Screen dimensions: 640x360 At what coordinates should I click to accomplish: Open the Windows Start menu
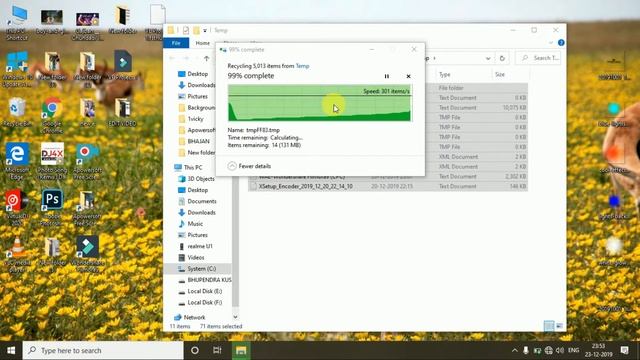pyautogui.click(x=11, y=351)
